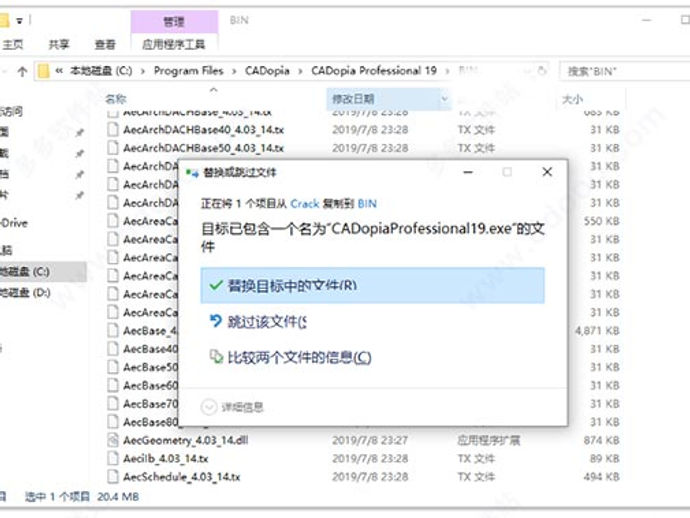Select 本地磁盘 (C:) in navigation pane
Image resolution: width=690 pixels, height=518 pixels.
point(43,272)
